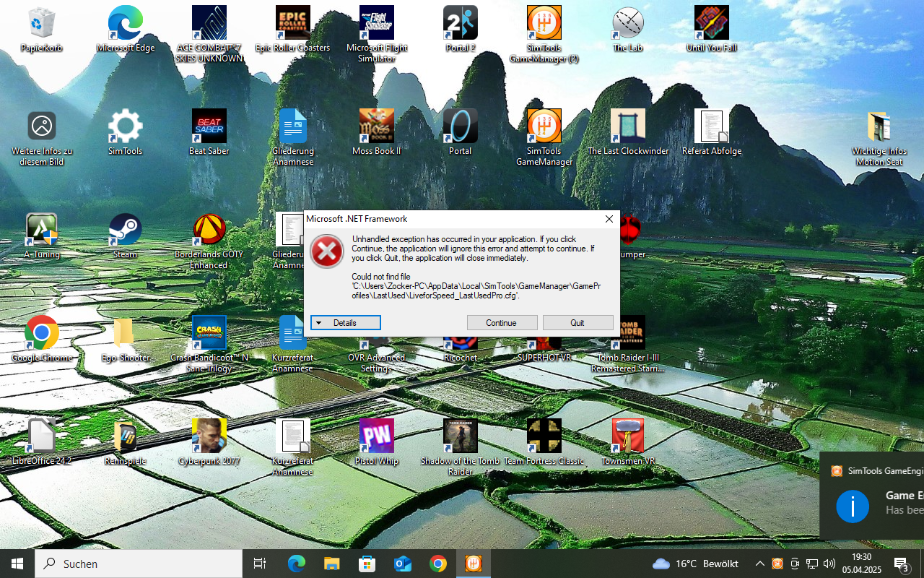The height and width of the screenshot is (578, 924).
Task: Select the Pistol Whip shortcut
Action: click(377, 444)
